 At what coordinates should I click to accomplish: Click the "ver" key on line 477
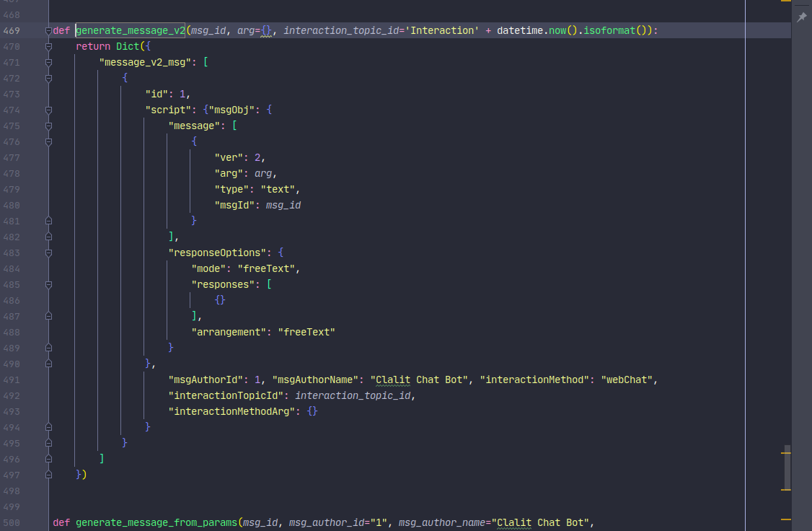coord(229,157)
